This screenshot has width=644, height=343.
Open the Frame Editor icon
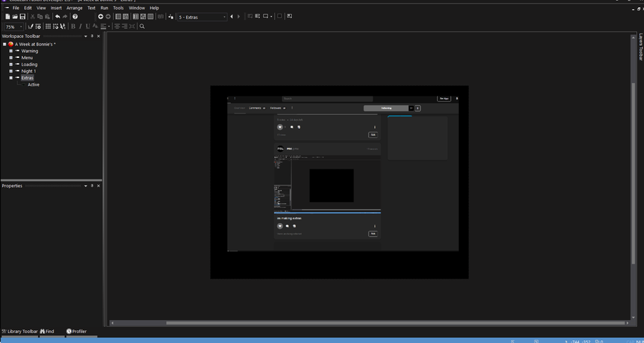[126, 16]
